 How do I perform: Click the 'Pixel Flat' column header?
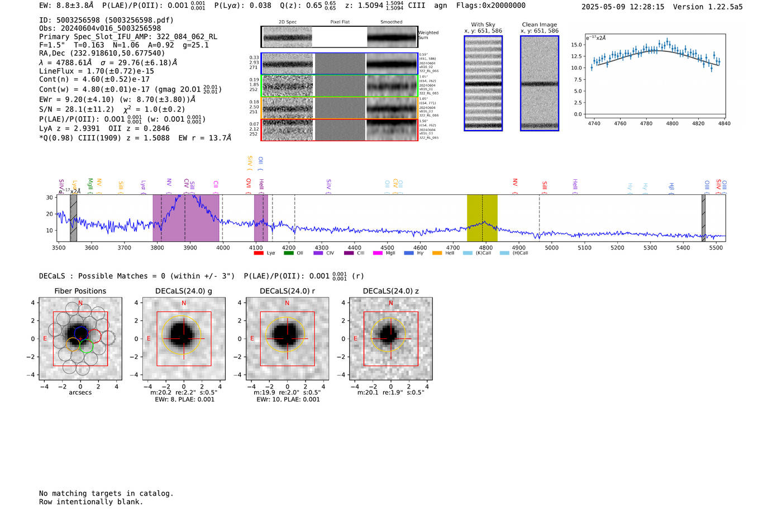pos(340,22)
